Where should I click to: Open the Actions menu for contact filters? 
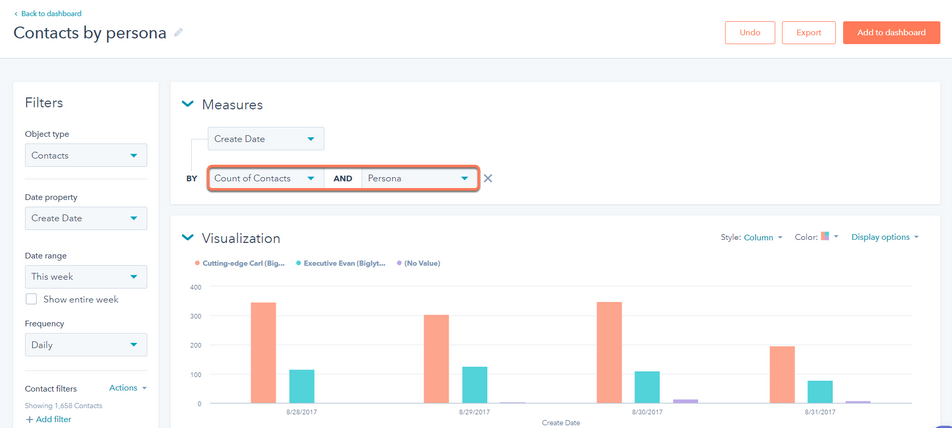point(128,388)
